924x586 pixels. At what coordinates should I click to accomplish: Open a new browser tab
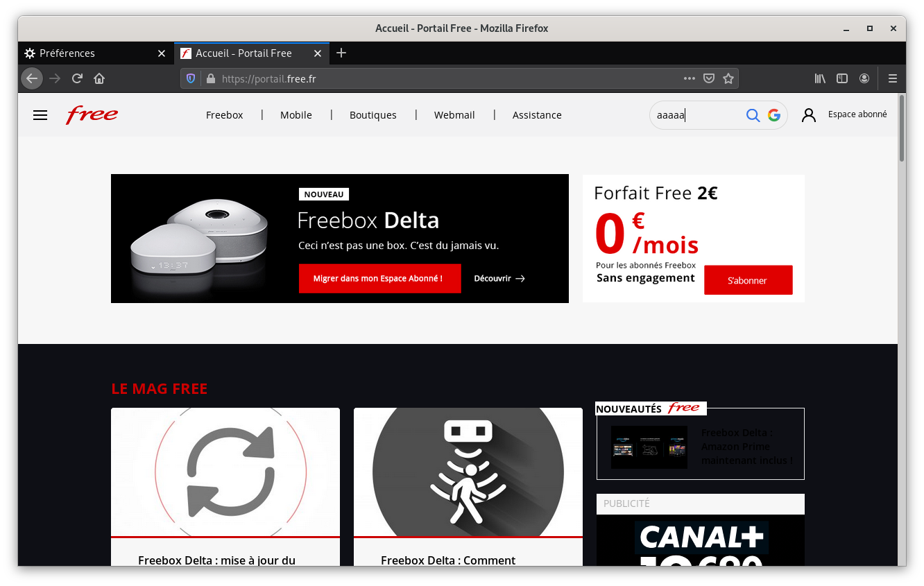tap(341, 53)
